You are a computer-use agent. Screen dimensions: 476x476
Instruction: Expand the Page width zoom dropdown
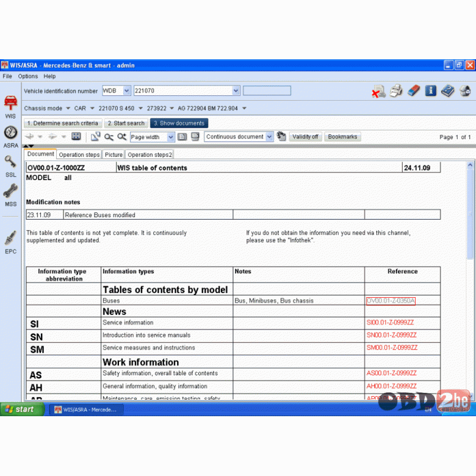tap(171, 137)
